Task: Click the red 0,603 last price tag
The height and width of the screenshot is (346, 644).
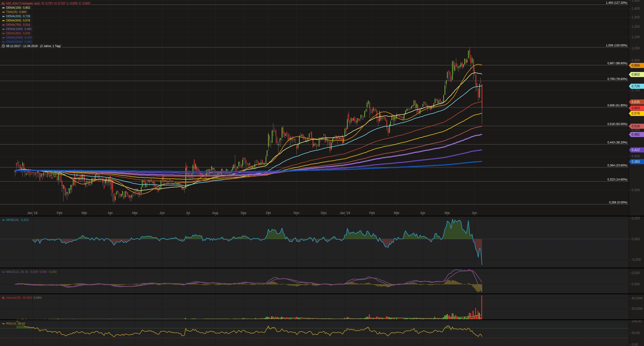Action: pyautogui.click(x=636, y=108)
